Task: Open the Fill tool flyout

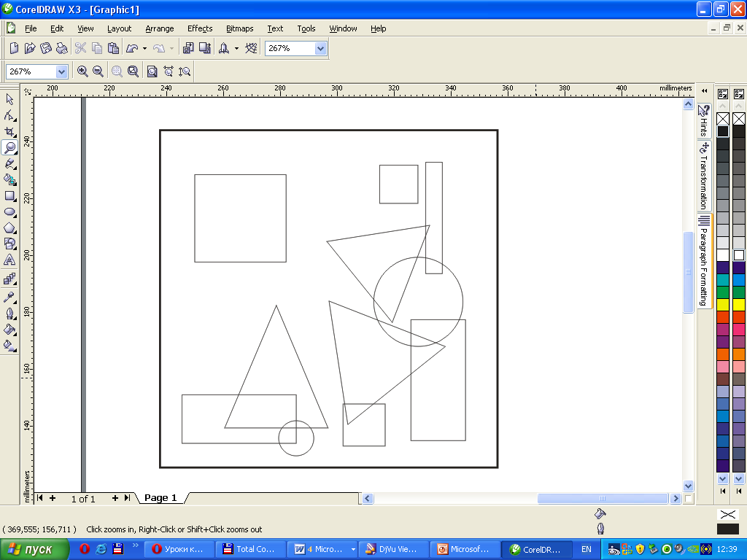Action: pos(9,330)
